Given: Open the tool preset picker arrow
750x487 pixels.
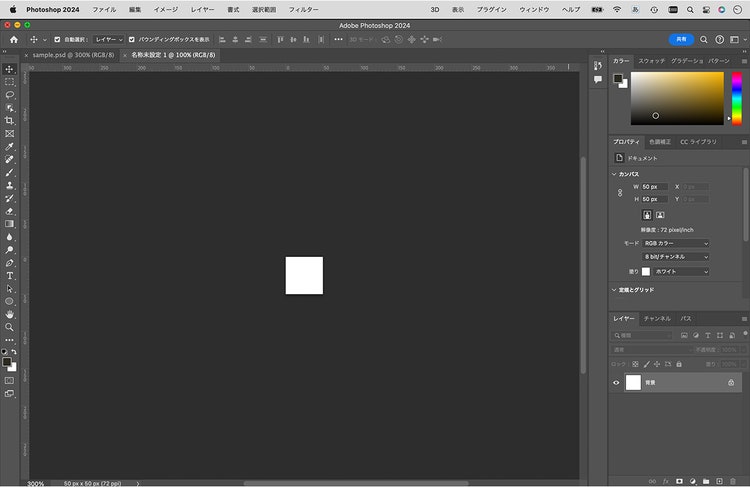Looking at the screenshot, I should point(44,40).
